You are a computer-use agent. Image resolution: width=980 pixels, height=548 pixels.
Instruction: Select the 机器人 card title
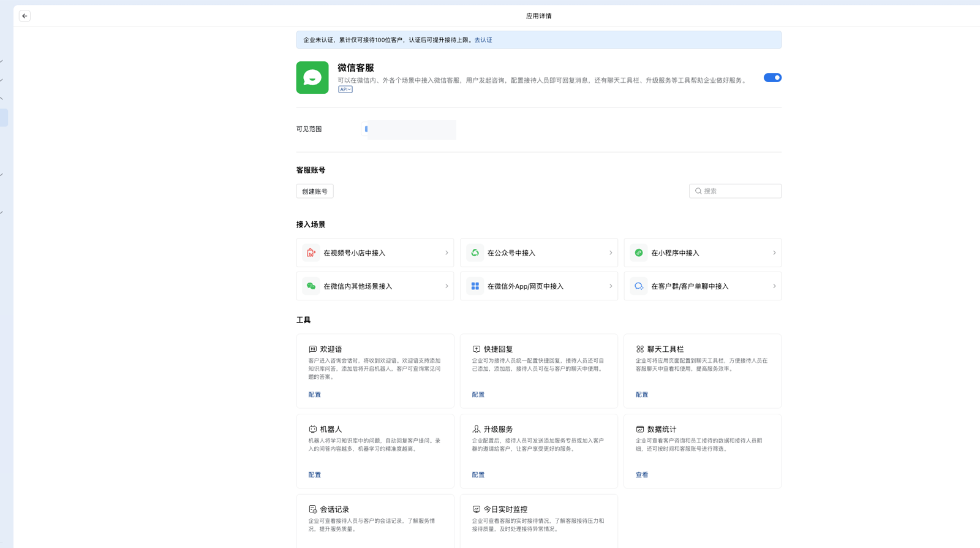pos(331,430)
